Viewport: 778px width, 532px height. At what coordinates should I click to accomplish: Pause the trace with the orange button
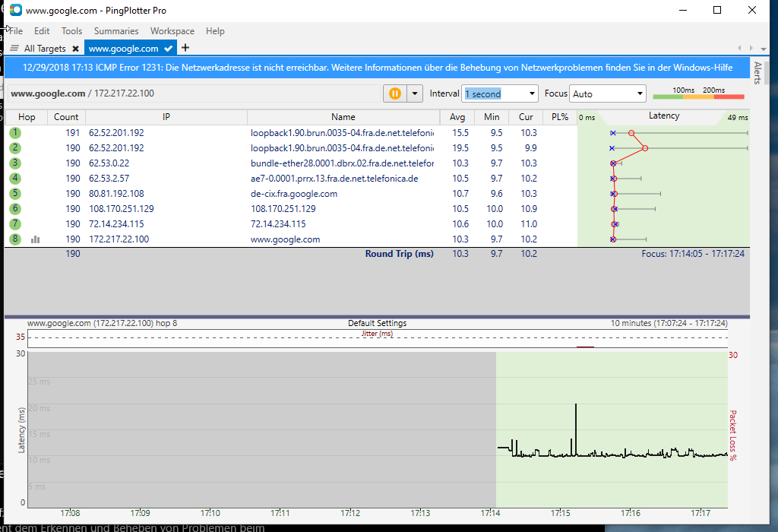[x=395, y=93]
